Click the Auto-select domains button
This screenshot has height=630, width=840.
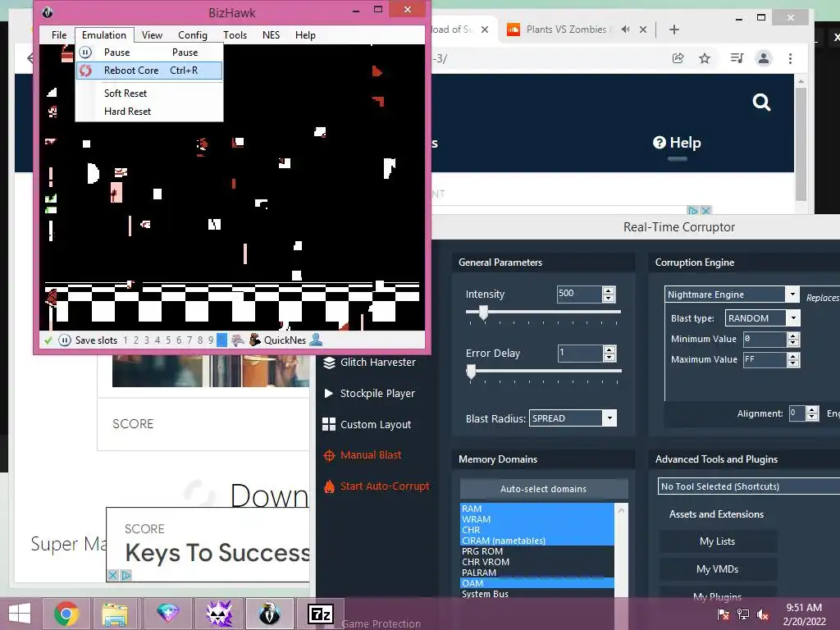point(543,489)
